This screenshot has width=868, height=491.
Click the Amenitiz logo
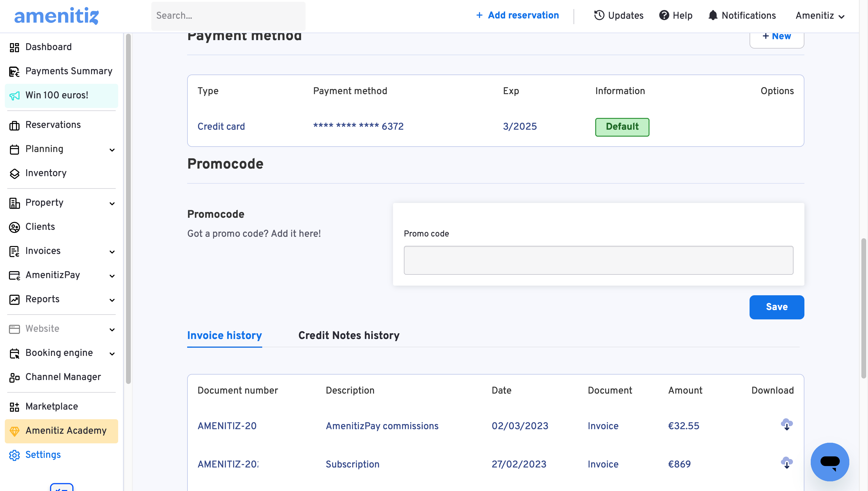tap(56, 16)
